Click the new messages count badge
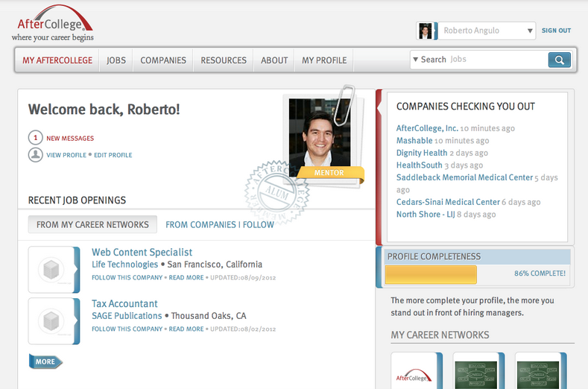 [x=35, y=138]
